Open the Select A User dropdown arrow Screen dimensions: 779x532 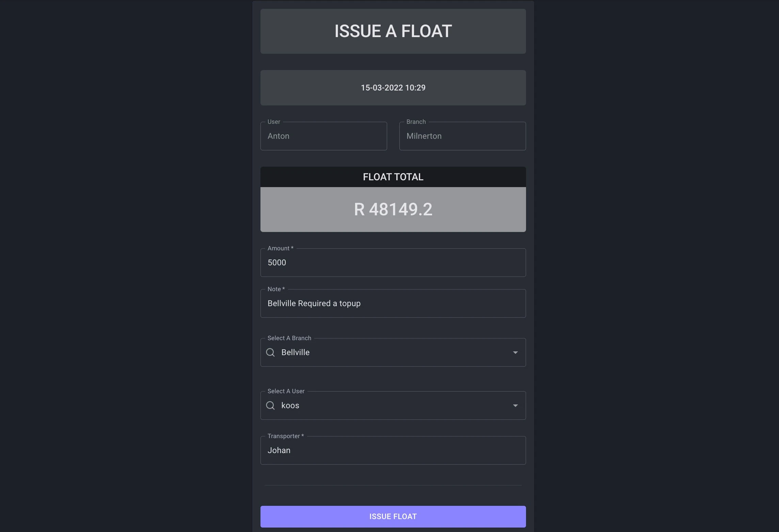[515, 405]
